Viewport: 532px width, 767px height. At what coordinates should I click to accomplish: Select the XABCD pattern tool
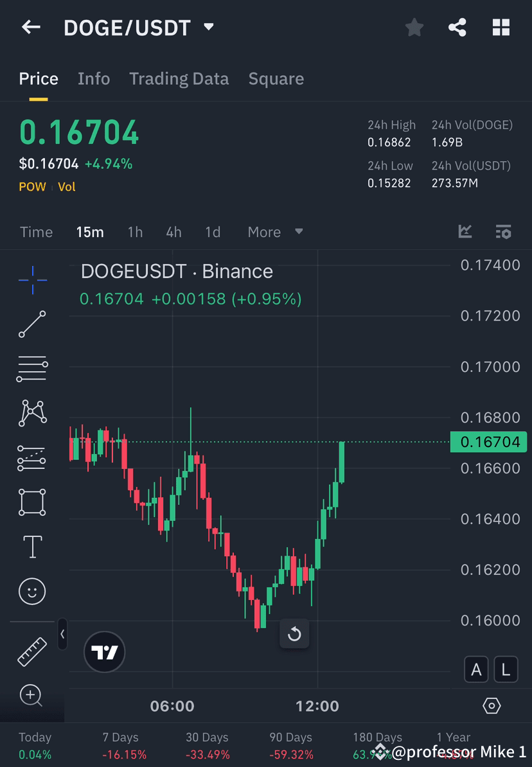click(32, 413)
